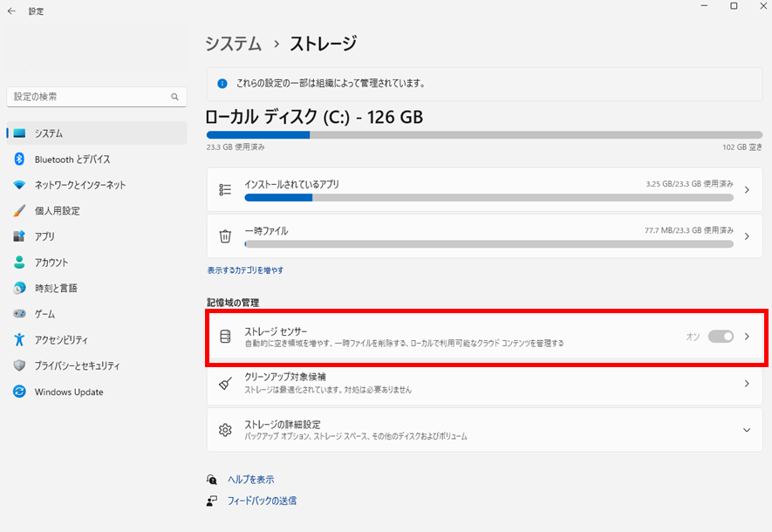772x532 pixels.
Task: Click the オン label beside the switch
Action: [x=693, y=337]
